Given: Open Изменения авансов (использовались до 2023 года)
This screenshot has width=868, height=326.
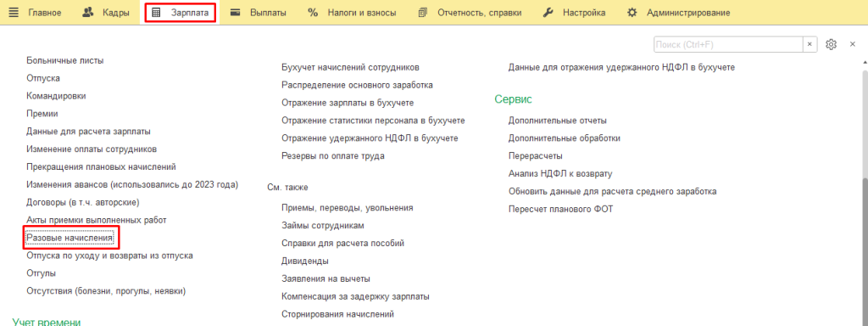Looking at the screenshot, I should click(x=132, y=184).
